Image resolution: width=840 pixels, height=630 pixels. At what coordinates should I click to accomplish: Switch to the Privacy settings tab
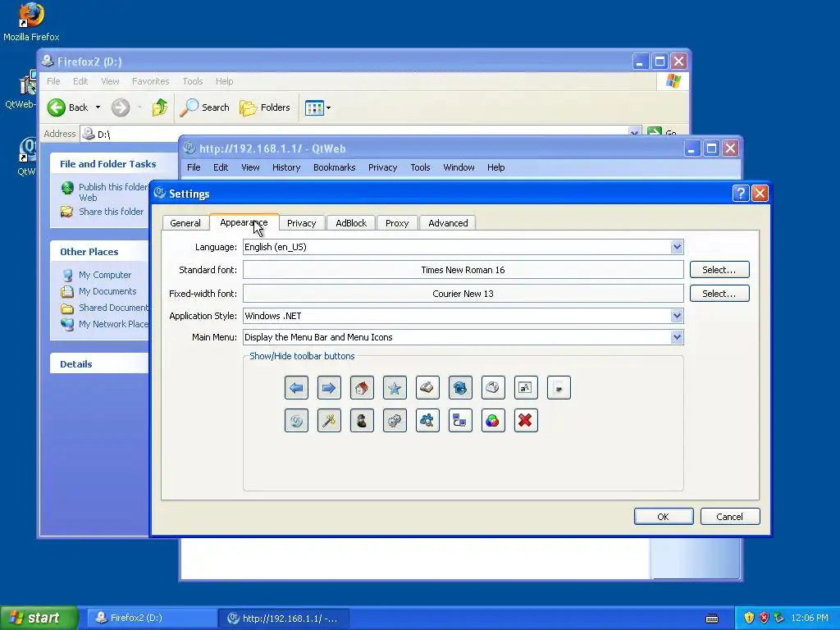302,223
